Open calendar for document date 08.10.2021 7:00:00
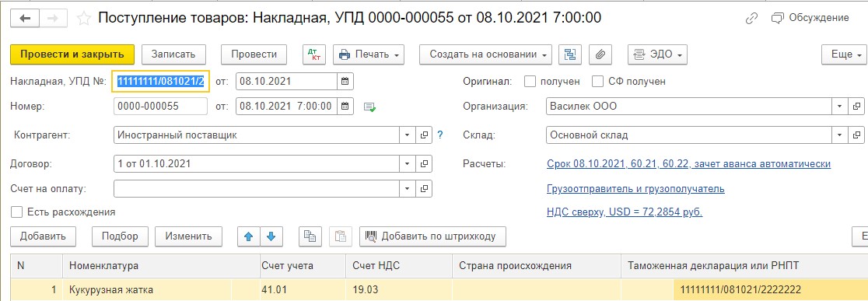Screen dimensions: 868x301 345,107
